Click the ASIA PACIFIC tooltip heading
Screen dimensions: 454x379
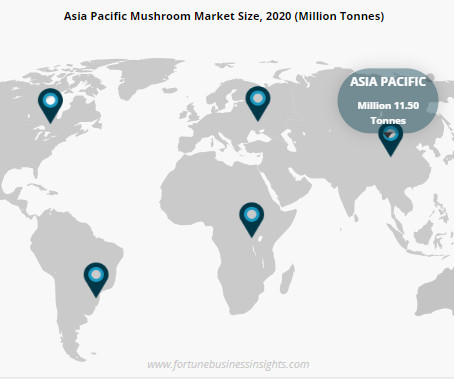(x=388, y=82)
